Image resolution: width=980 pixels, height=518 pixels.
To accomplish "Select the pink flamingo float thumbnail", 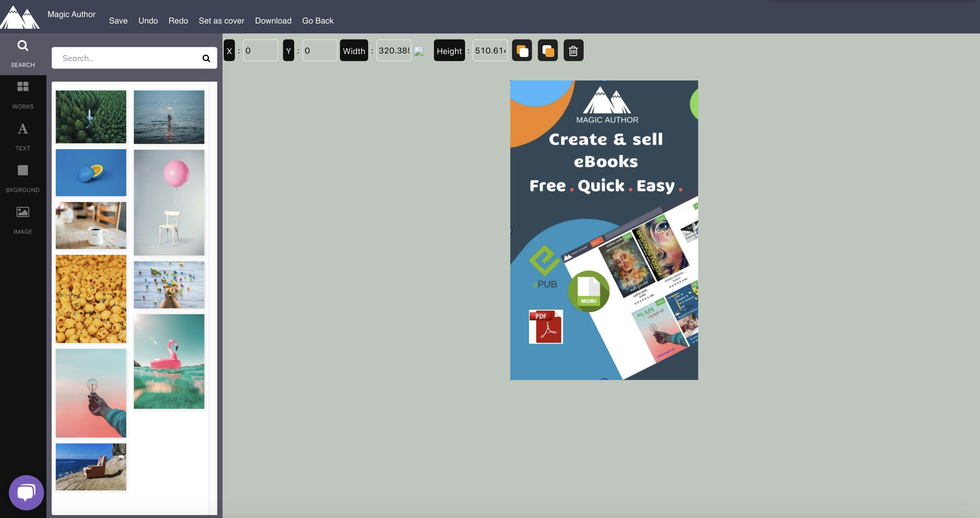I will coord(169,361).
